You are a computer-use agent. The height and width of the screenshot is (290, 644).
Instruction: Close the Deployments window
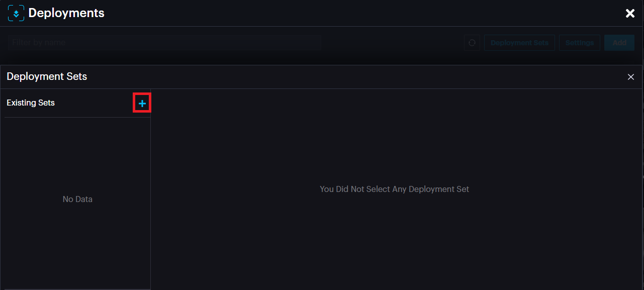tap(630, 14)
